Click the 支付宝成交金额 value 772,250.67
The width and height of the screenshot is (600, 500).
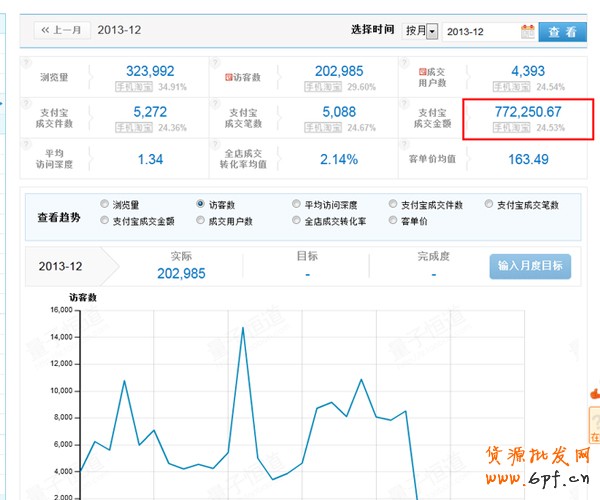pyautogui.click(x=528, y=112)
